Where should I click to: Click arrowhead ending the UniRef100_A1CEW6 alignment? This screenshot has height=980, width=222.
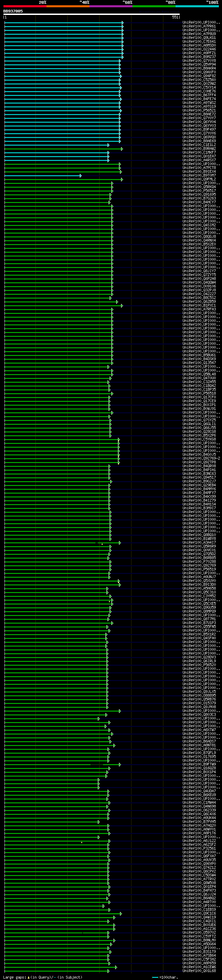(x=116, y=967)
